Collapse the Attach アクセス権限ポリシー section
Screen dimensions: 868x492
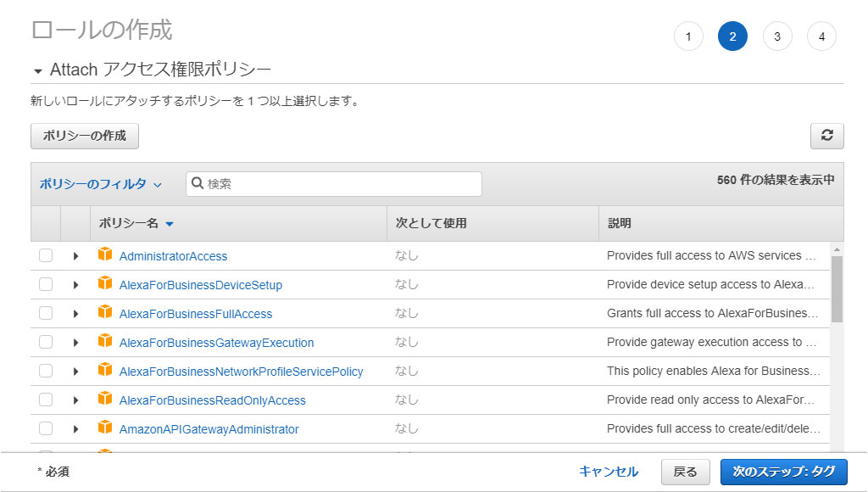(38, 71)
